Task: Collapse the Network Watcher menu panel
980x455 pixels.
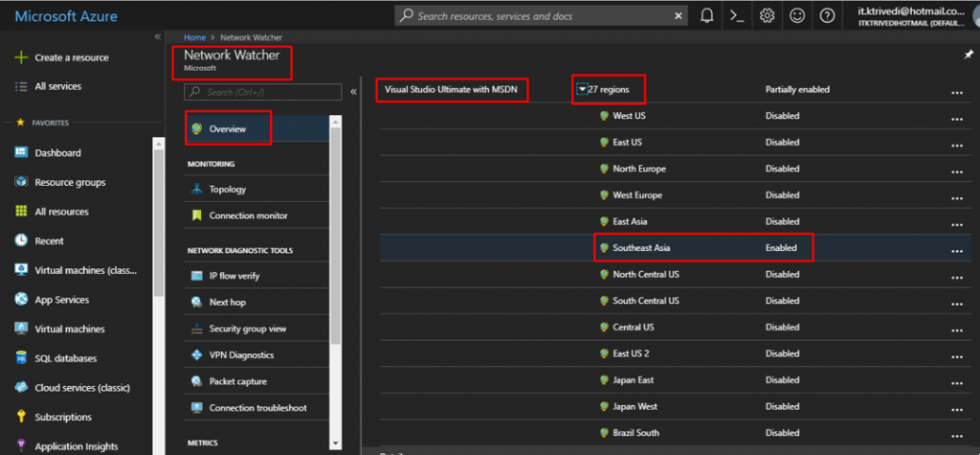Action: point(352,92)
